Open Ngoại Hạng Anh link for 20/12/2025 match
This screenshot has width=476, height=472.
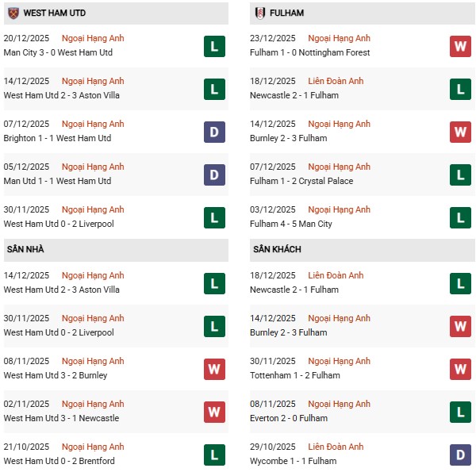(93, 38)
